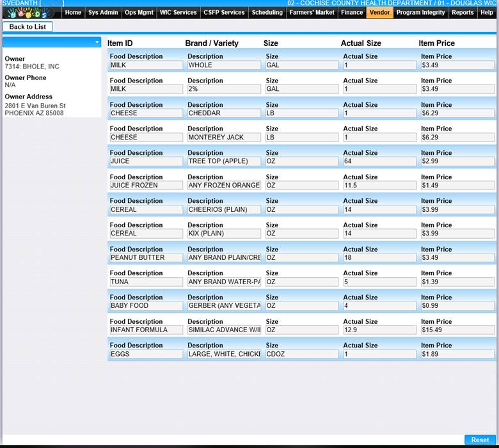Click the INFANT FORMULA food description field

tap(147, 330)
